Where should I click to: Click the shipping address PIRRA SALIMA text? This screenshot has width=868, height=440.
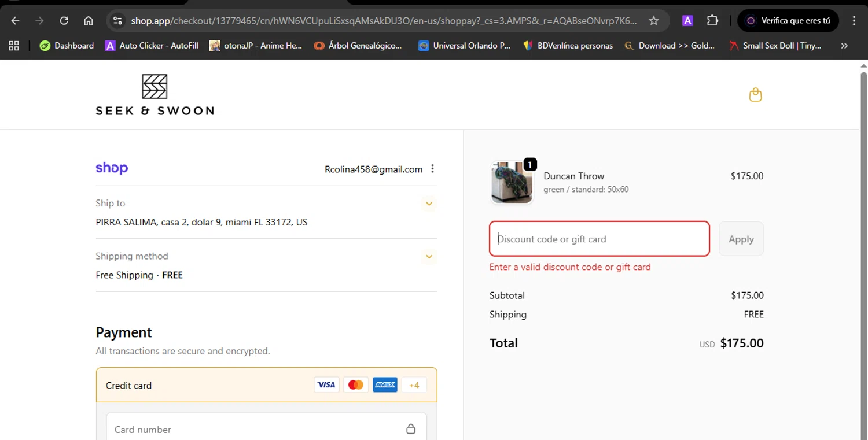[201, 222]
